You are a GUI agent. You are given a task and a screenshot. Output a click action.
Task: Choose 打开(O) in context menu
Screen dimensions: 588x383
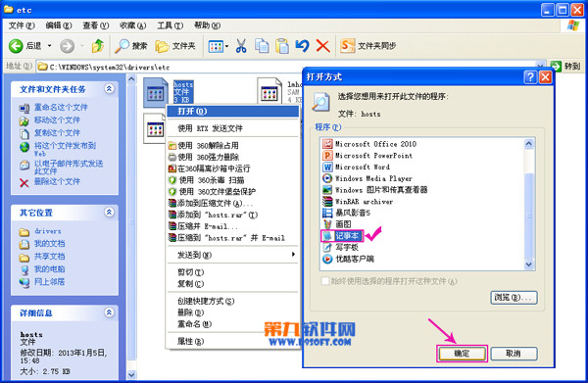click(232, 112)
